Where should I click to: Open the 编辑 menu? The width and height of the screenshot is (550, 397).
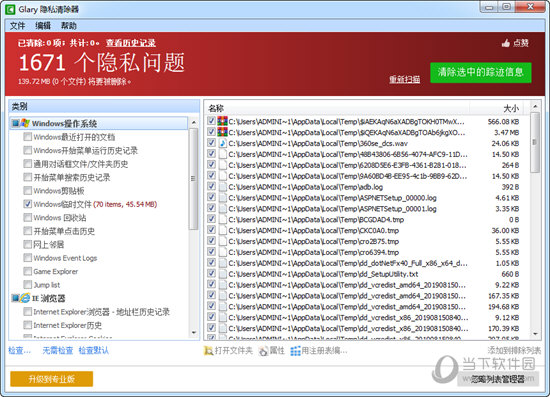click(x=43, y=26)
